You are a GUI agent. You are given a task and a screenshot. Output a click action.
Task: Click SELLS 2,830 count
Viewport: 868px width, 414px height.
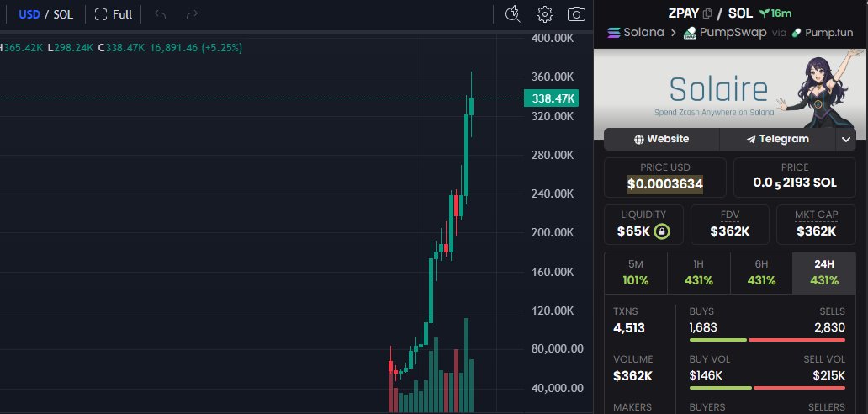tap(830, 327)
